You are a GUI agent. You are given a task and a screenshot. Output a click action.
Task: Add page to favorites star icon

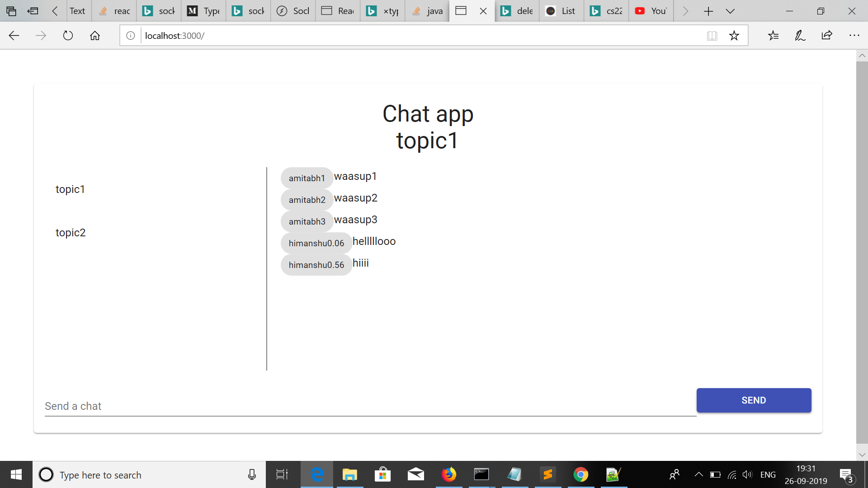click(734, 36)
